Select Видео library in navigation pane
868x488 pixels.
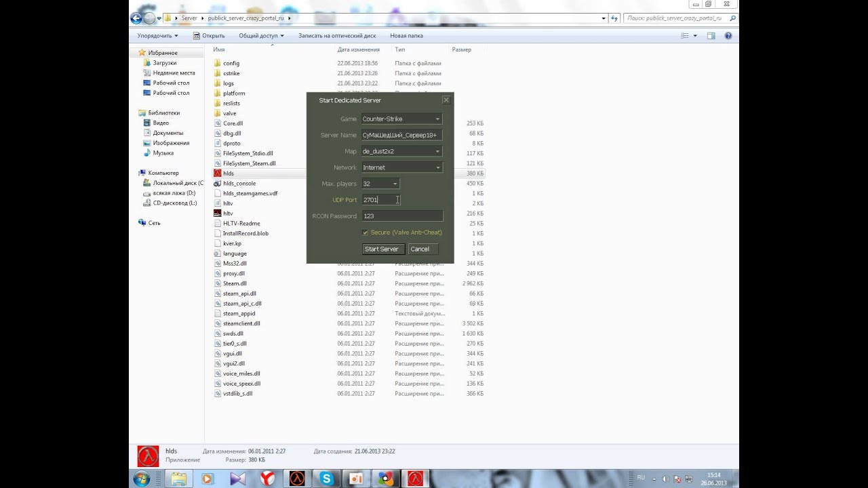(x=161, y=123)
